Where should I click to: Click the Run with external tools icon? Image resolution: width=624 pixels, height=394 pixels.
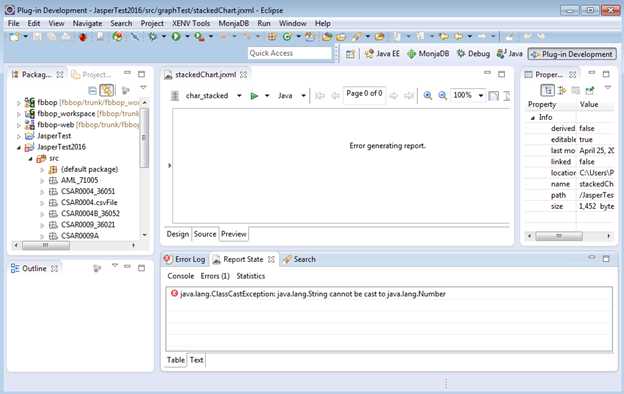(x=199, y=37)
